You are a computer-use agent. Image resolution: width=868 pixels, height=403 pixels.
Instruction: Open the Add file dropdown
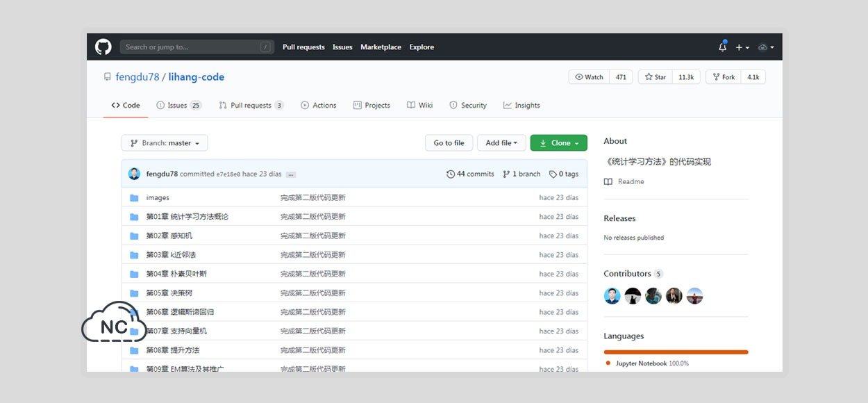501,143
